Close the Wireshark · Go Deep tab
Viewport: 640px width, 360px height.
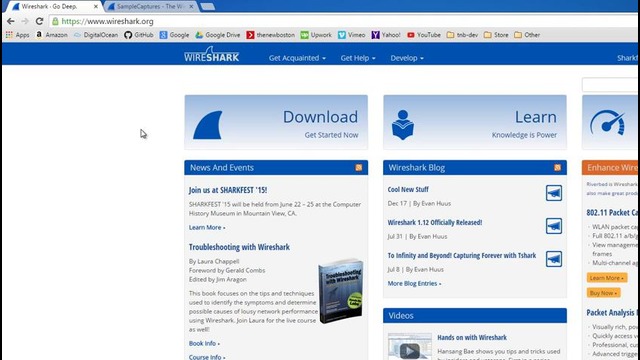click(96, 7)
